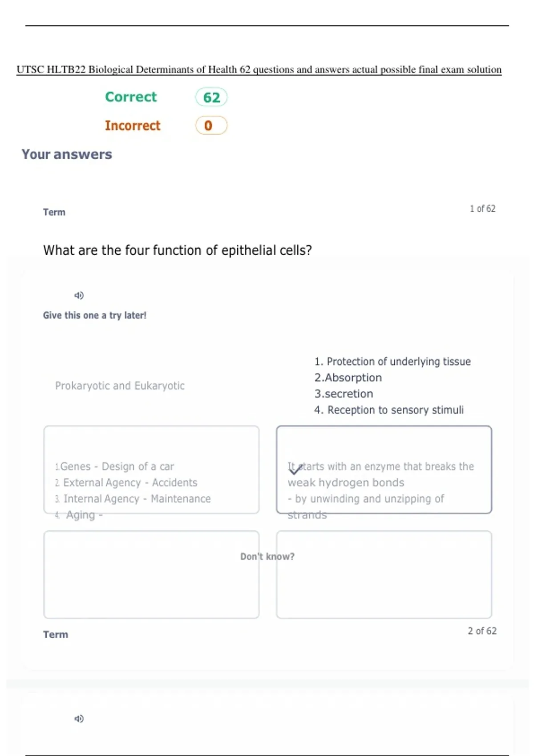Click the 'Give this one a try later!' message
The width and height of the screenshot is (534, 756).
[x=95, y=315]
